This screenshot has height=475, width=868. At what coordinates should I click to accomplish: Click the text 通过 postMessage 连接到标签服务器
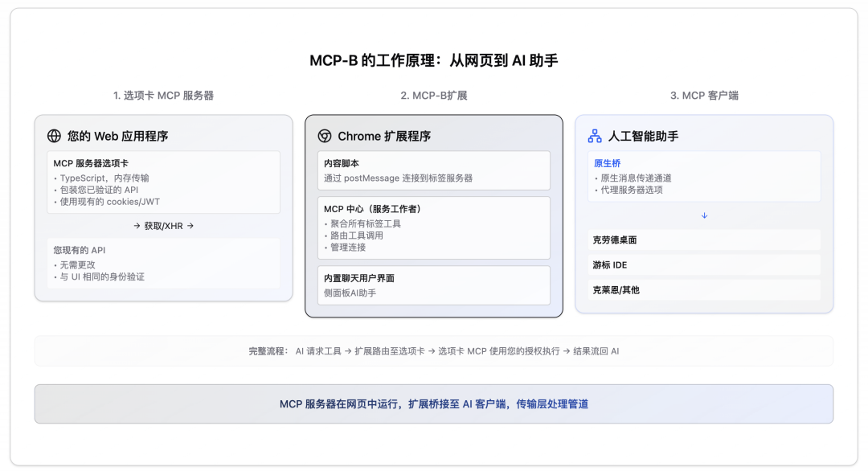(x=398, y=178)
